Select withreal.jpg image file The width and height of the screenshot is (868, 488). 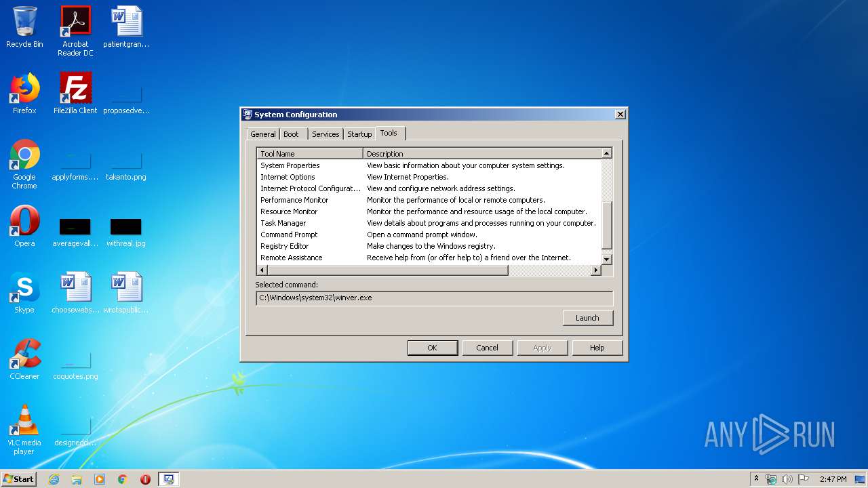tap(126, 232)
